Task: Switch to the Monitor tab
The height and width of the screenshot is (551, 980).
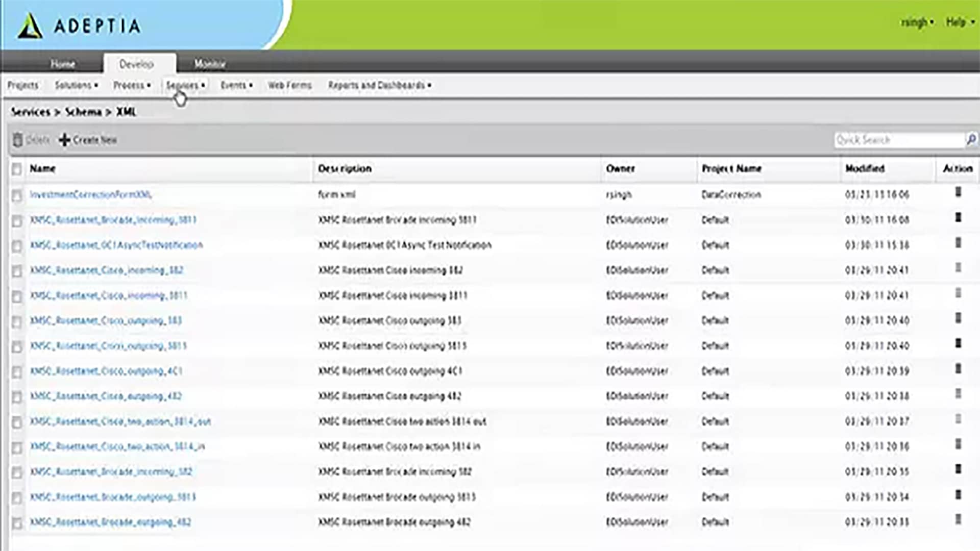Action: [x=209, y=64]
